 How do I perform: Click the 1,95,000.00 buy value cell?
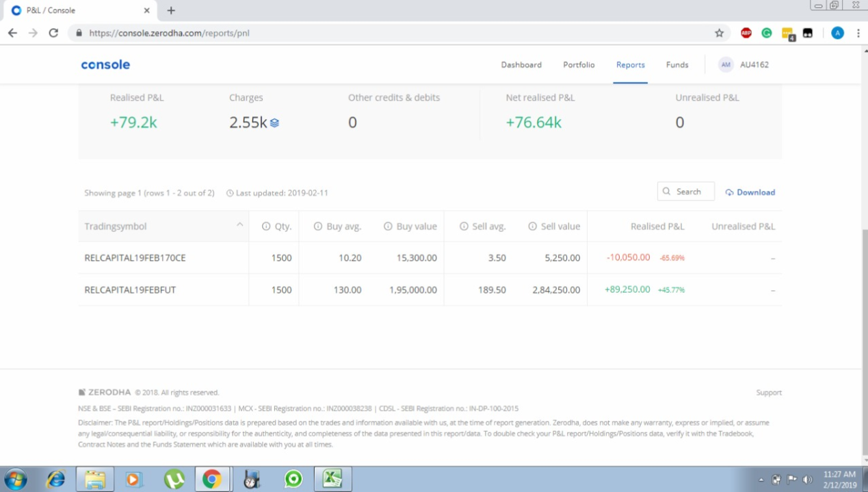click(x=413, y=289)
